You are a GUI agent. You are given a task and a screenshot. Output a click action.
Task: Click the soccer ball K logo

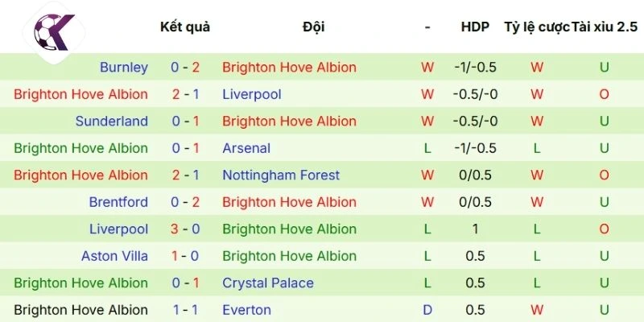(x=53, y=31)
